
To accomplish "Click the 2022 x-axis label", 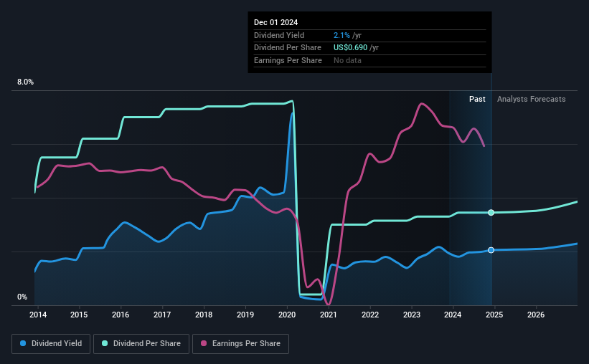I will (x=370, y=315).
